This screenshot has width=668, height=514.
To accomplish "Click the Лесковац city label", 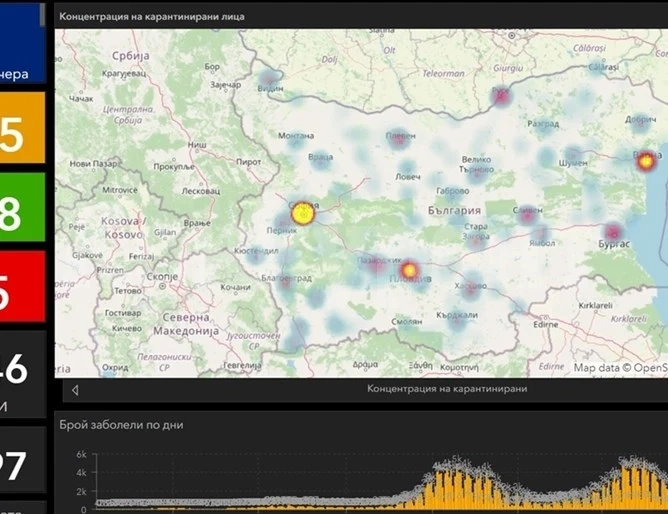I will 201,191.
